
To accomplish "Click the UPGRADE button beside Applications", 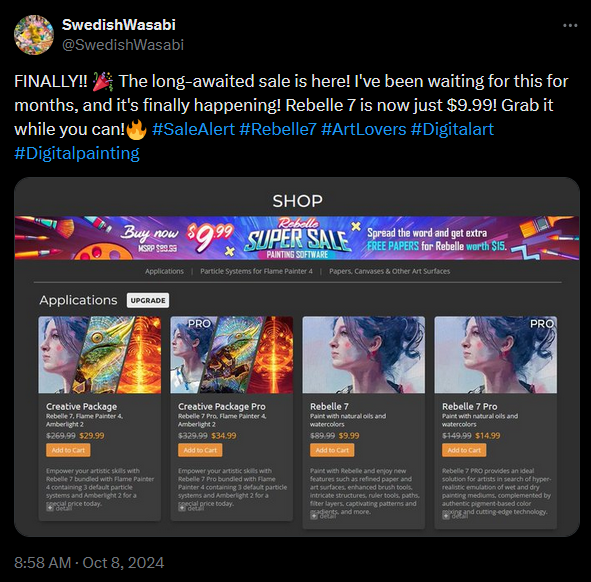I will [148, 300].
